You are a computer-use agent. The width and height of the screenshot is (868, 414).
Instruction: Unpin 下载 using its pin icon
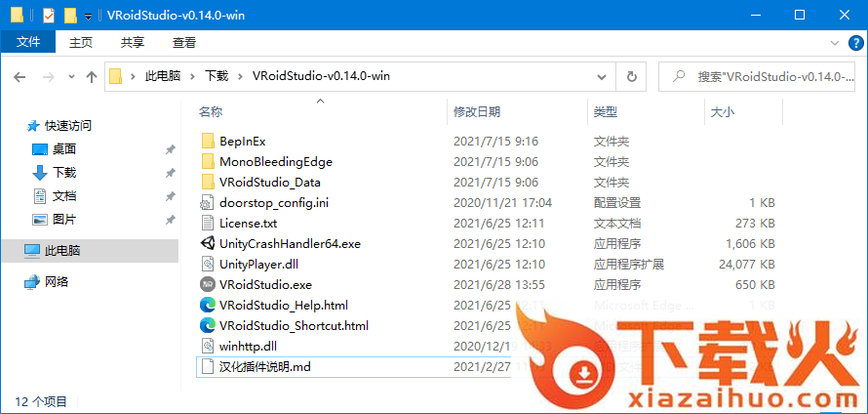click(170, 173)
